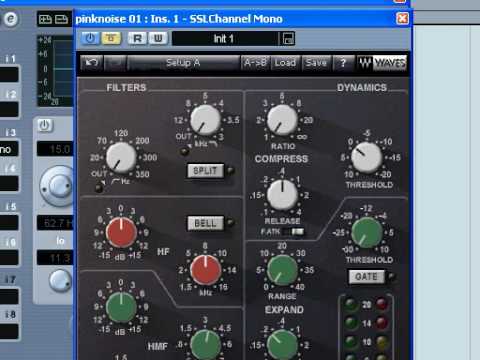The width and height of the screenshot is (480, 360).
Task: Click the Waves undo arrow icon
Action: (x=91, y=63)
